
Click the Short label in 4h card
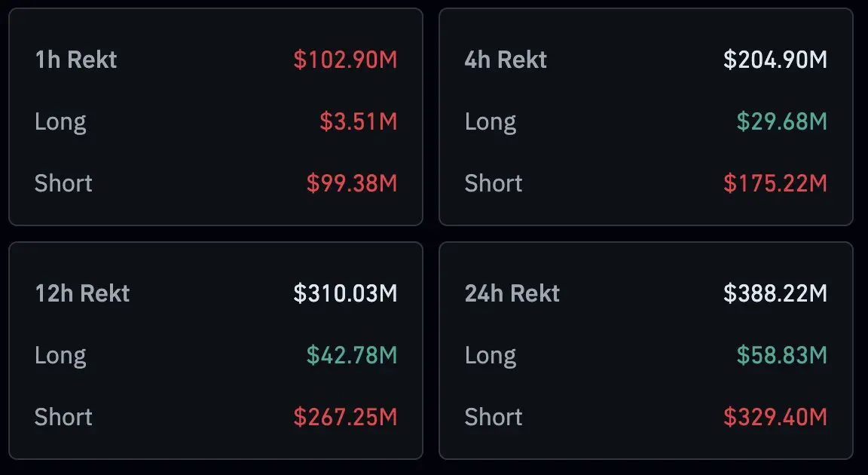pos(494,183)
